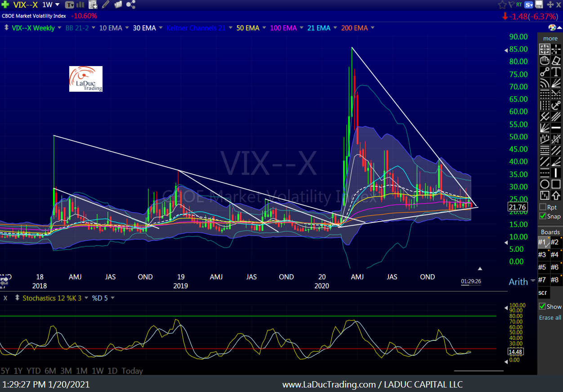The height and width of the screenshot is (392, 563).
Task: Switch to drawing board #3
Action: [x=543, y=255]
